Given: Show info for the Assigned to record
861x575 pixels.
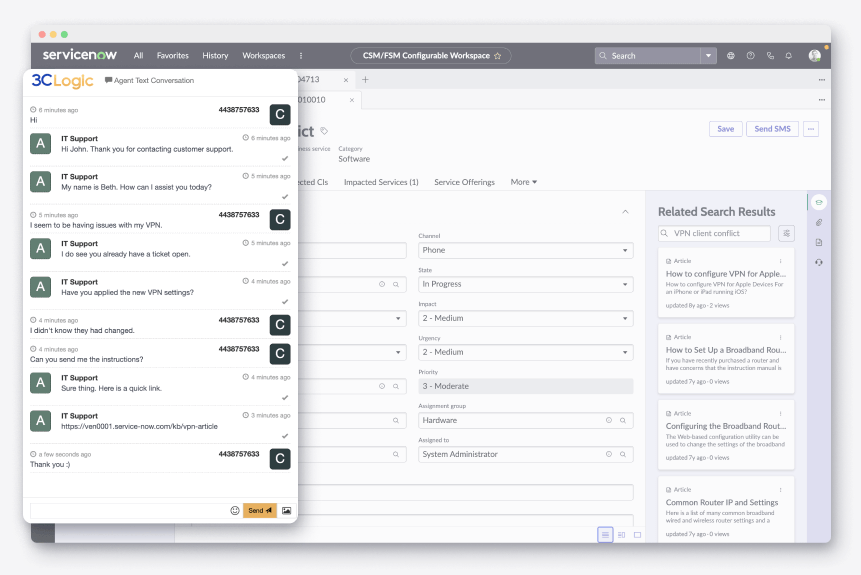Looking at the screenshot, I should (x=608, y=454).
